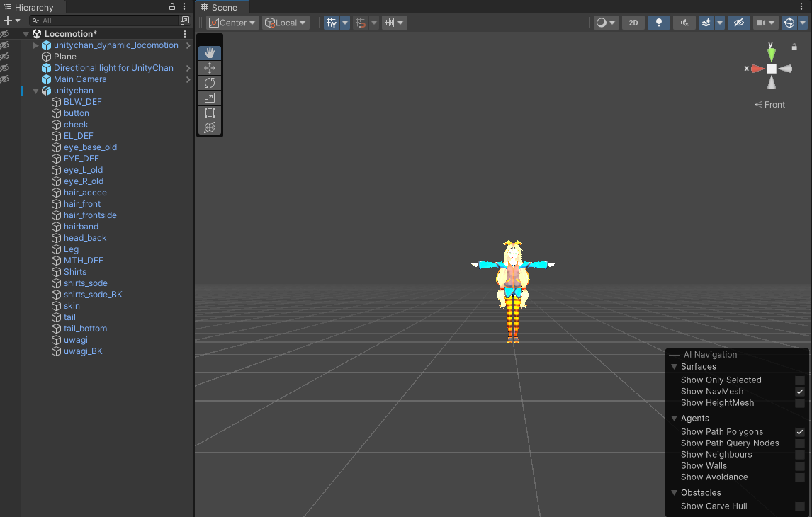This screenshot has height=517, width=812.
Task: Toggle visibility of Plane object
Action: 5,57
